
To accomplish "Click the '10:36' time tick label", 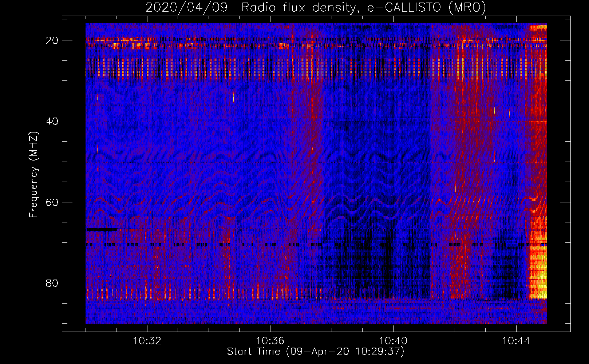I will pos(270,341).
